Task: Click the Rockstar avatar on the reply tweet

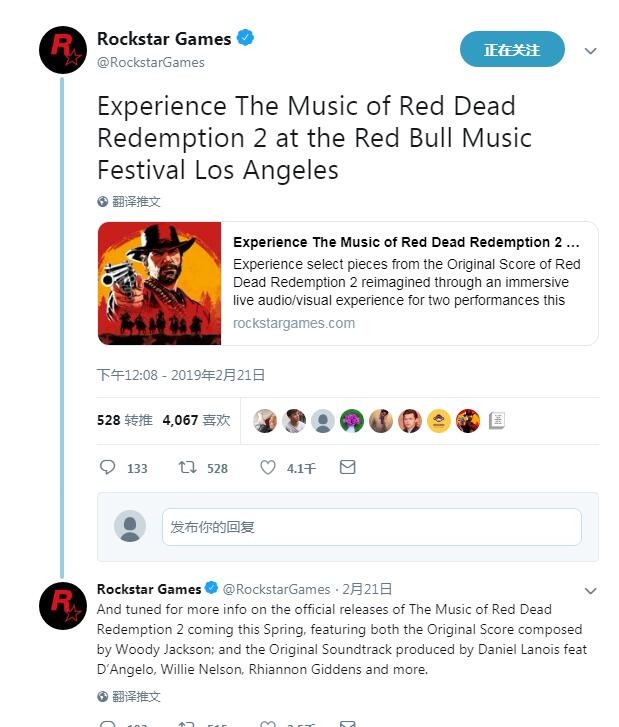Action: point(63,604)
